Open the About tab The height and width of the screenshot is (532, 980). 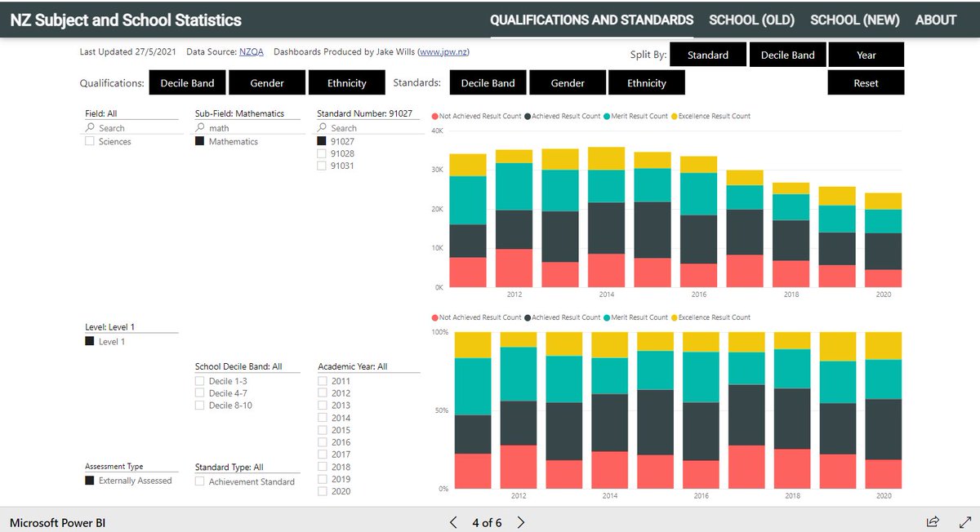(x=936, y=20)
